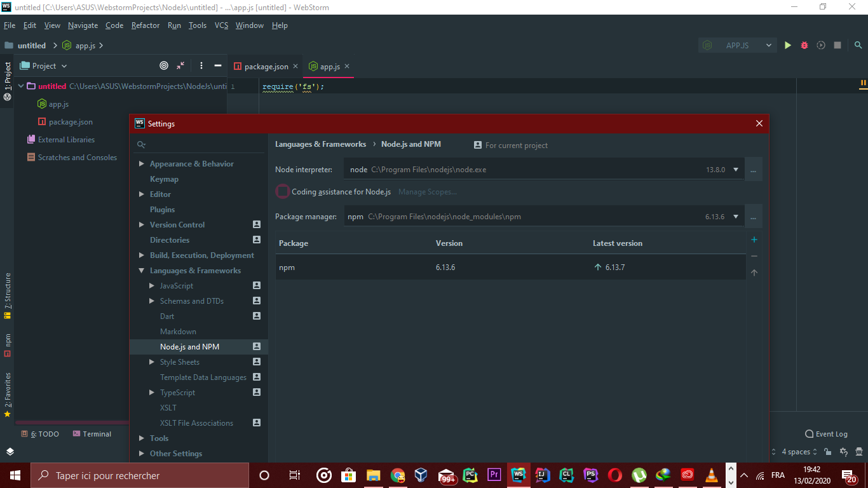This screenshot has width=868, height=488.
Task: Expand the Schemas and DTDs node
Action: click(152, 301)
